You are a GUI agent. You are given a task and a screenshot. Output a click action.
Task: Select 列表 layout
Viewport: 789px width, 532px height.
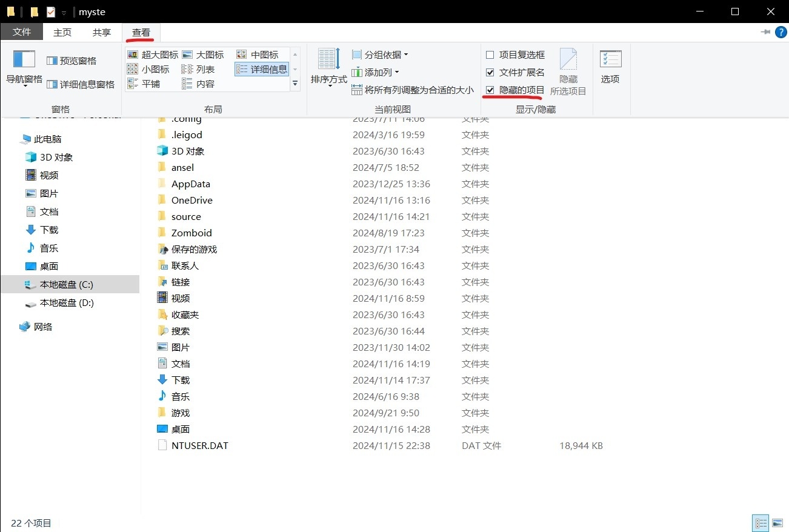pyautogui.click(x=198, y=69)
